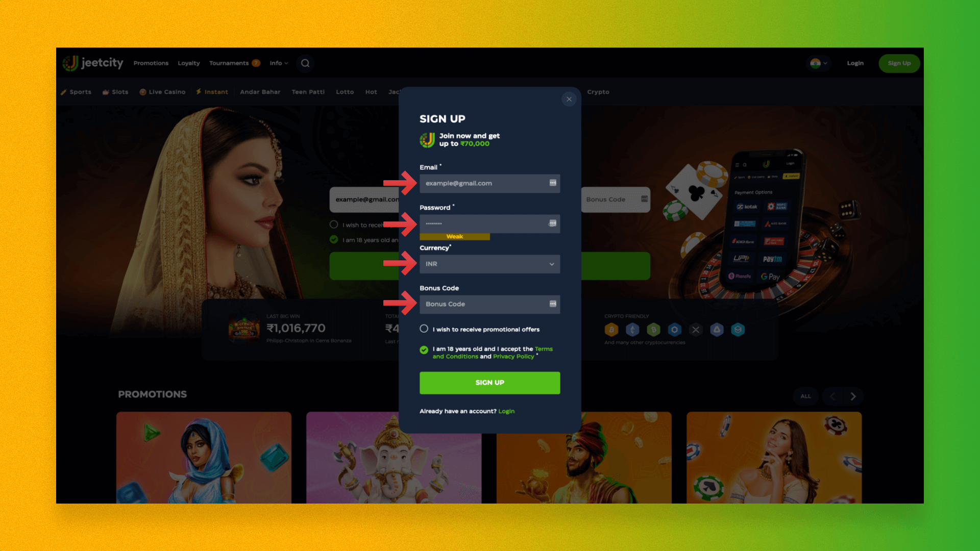This screenshot has width=980, height=551.
Task: Click the green Sign Up button
Action: (x=490, y=382)
